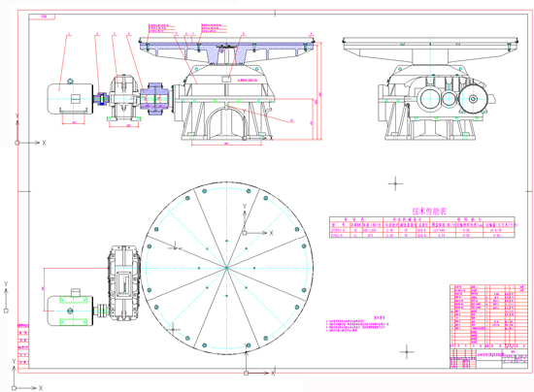
Task: Select the gear reducer in the plan view
Action: click(123, 283)
